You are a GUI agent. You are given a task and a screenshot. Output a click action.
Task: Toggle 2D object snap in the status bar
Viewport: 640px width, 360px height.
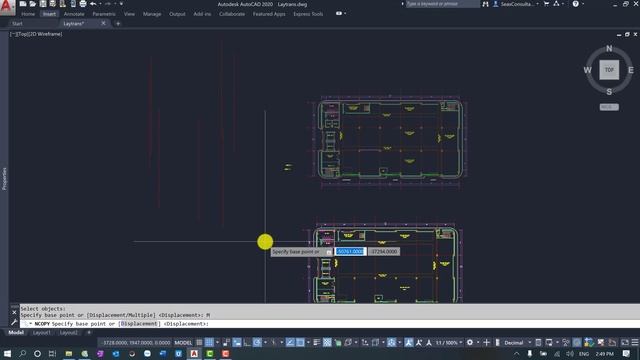tap(300, 342)
